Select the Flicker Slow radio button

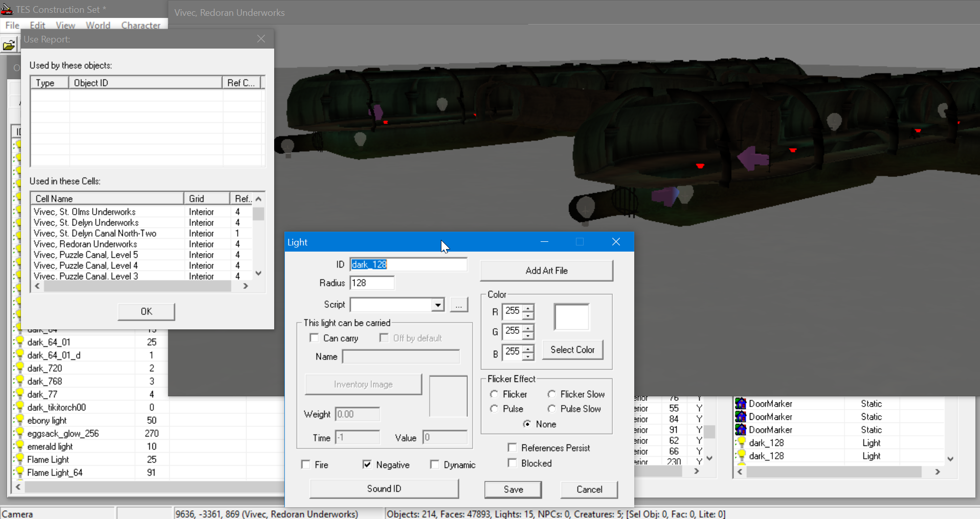[551, 394]
